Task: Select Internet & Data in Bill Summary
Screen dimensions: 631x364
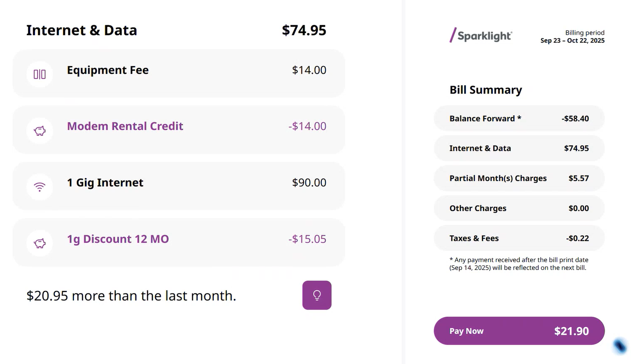Action: [519, 148]
